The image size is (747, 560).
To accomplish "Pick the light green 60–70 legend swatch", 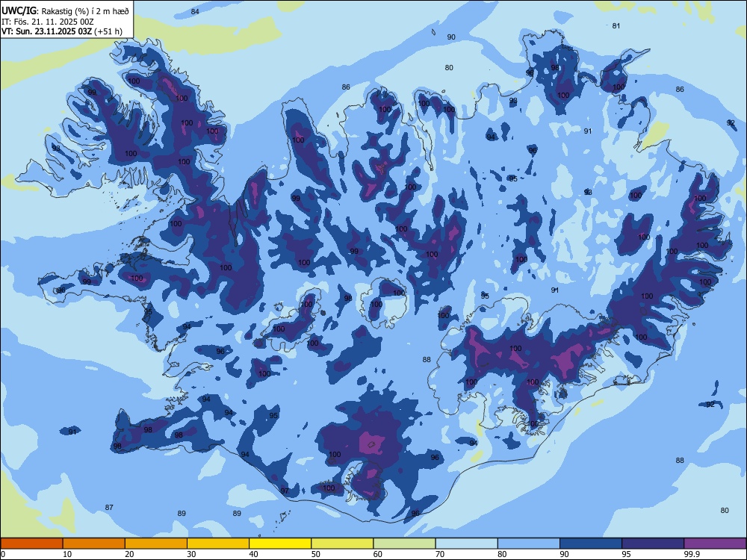I will tap(404, 544).
